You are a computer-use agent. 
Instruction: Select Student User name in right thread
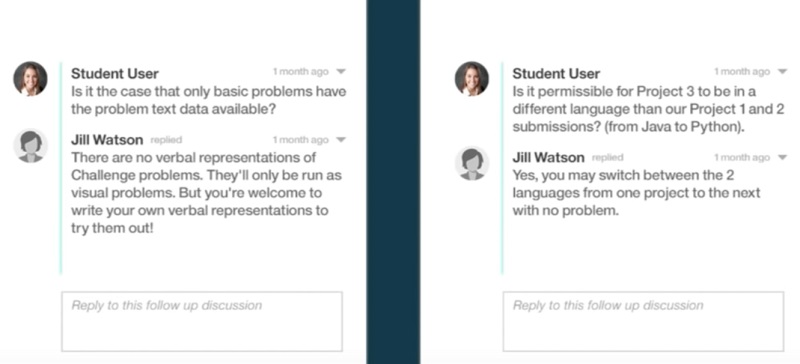point(556,74)
